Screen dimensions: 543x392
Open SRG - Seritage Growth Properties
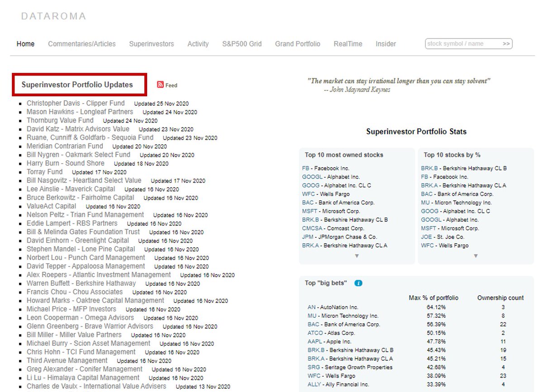pyautogui.click(x=350, y=368)
